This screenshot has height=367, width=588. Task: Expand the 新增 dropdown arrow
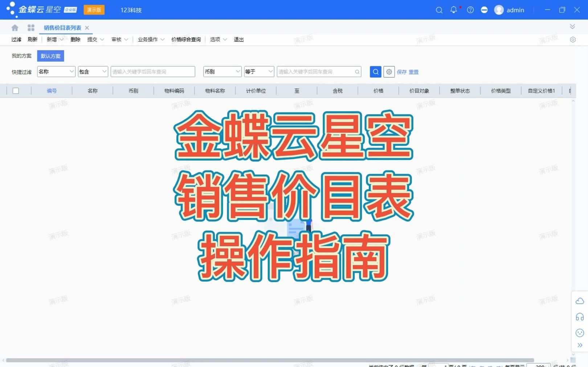tap(62, 40)
